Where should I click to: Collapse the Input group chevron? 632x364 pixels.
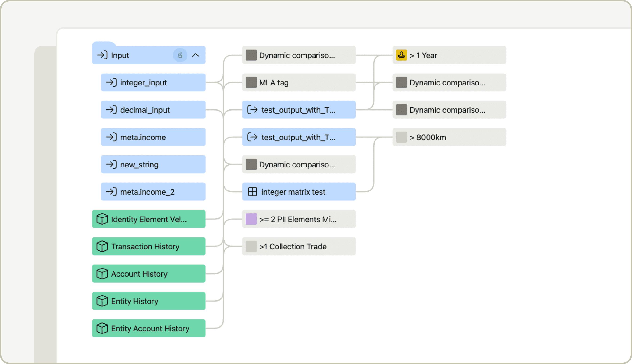point(195,55)
